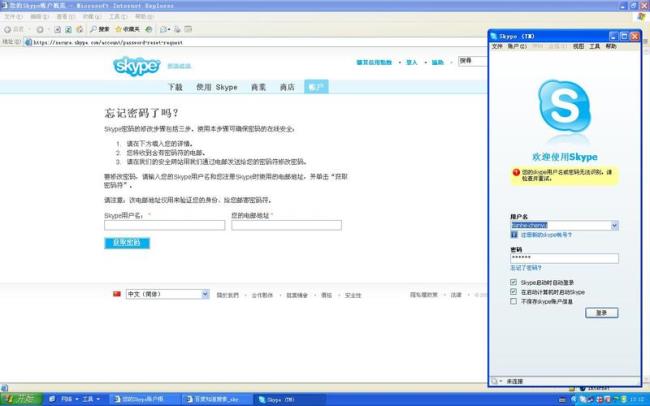Image resolution: width=650 pixels, height=406 pixels.
Task: Click the IE address bar URL
Action: tap(108, 42)
